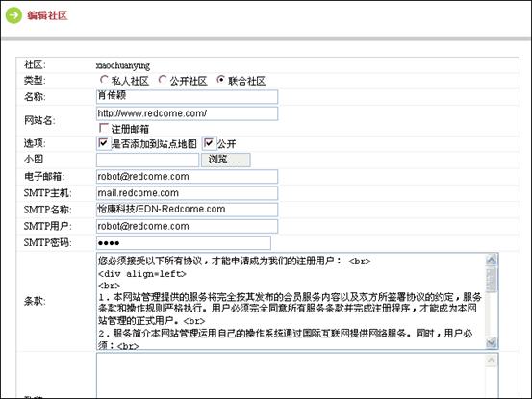Open the 浏览... file browse button
This screenshot has height=399, width=532.
(x=226, y=160)
